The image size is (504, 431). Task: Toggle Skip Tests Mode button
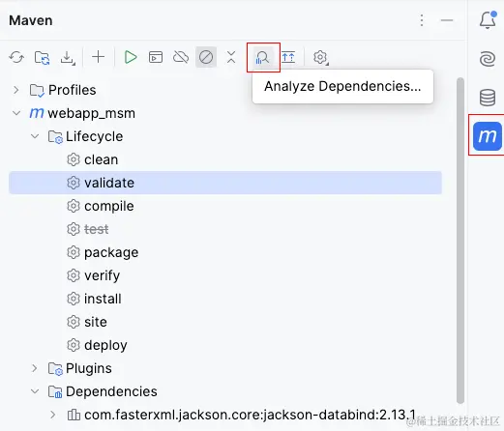pos(206,57)
